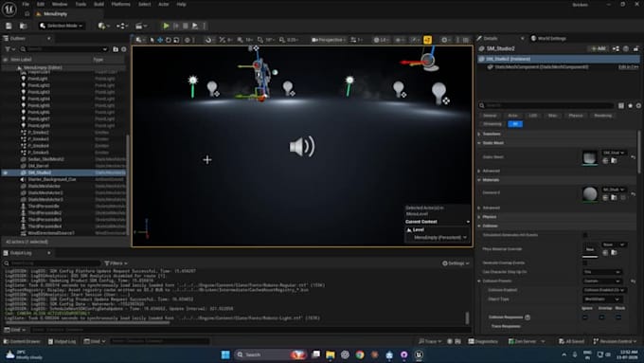Open the Perspective view dropdown

328,40
